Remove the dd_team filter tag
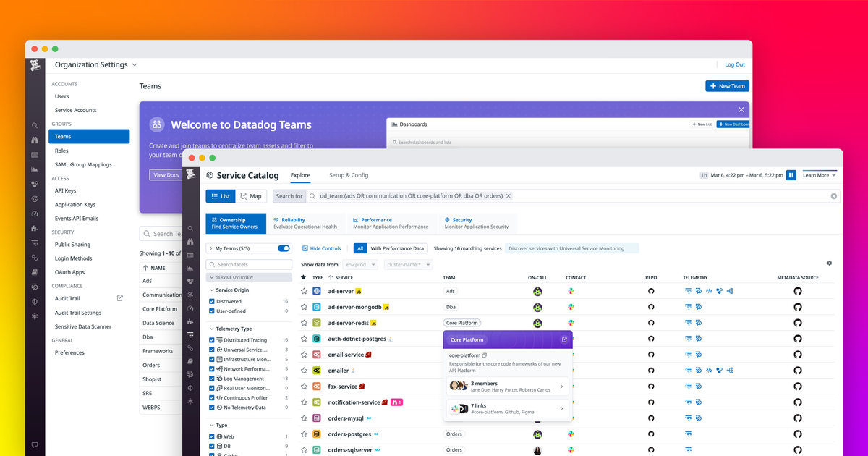Viewport: 868px width, 456px height. (x=509, y=196)
